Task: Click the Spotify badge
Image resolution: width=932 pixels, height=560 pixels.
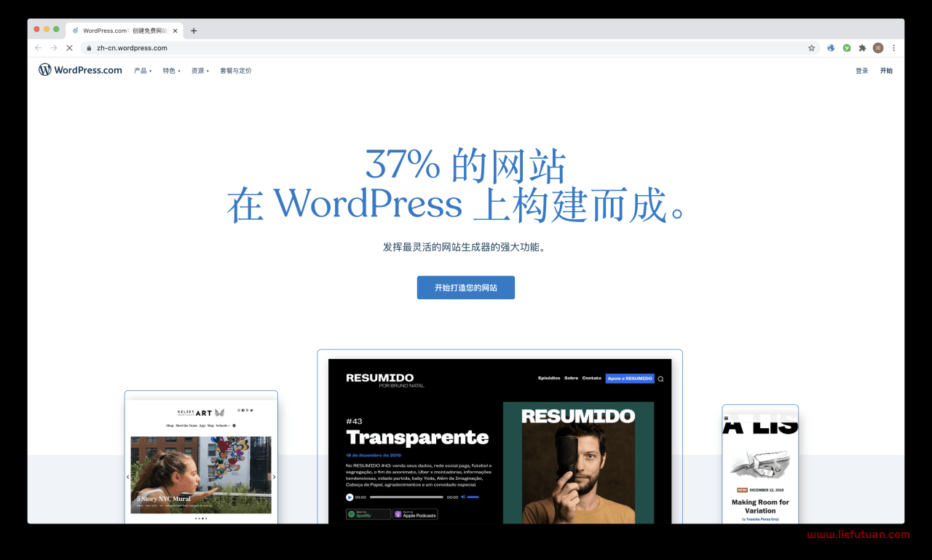Action: 368,514
